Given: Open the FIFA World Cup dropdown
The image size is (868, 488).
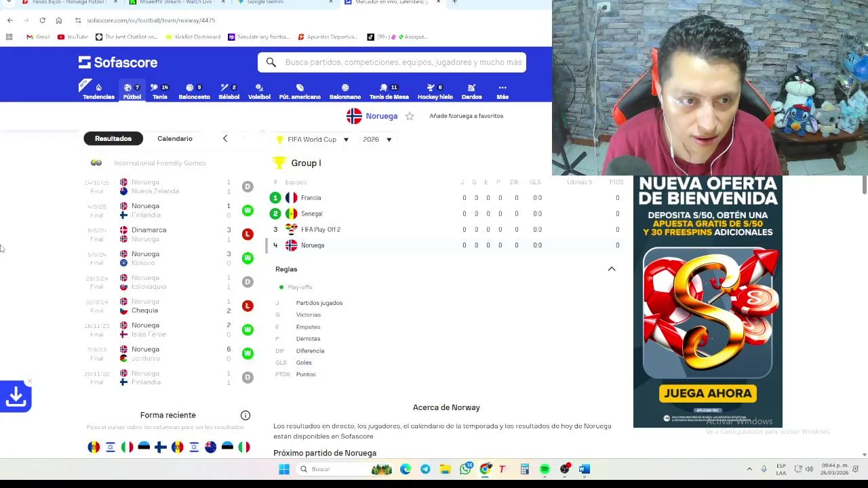Looking at the screenshot, I should pos(312,140).
